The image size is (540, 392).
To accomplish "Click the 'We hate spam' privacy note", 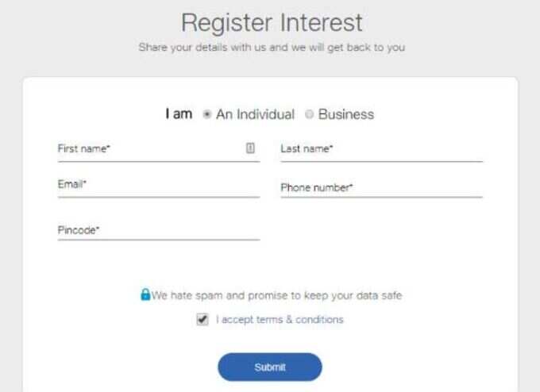I will pos(276,295).
